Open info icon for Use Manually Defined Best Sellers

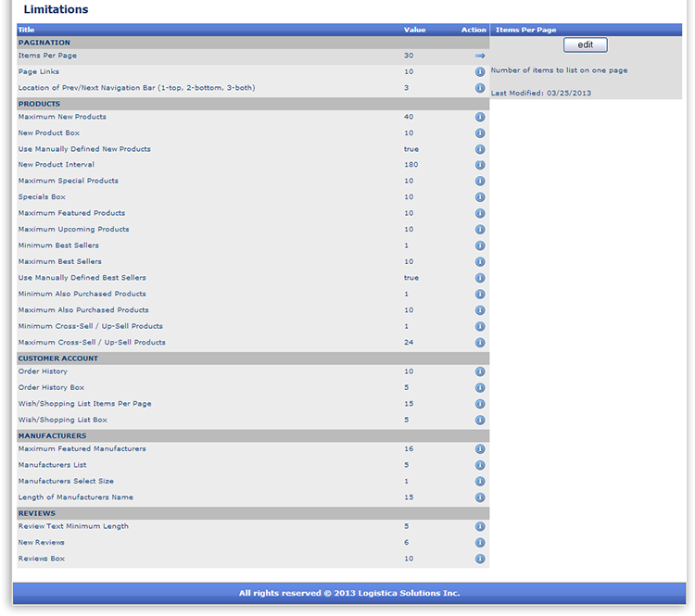pos(480,278)
